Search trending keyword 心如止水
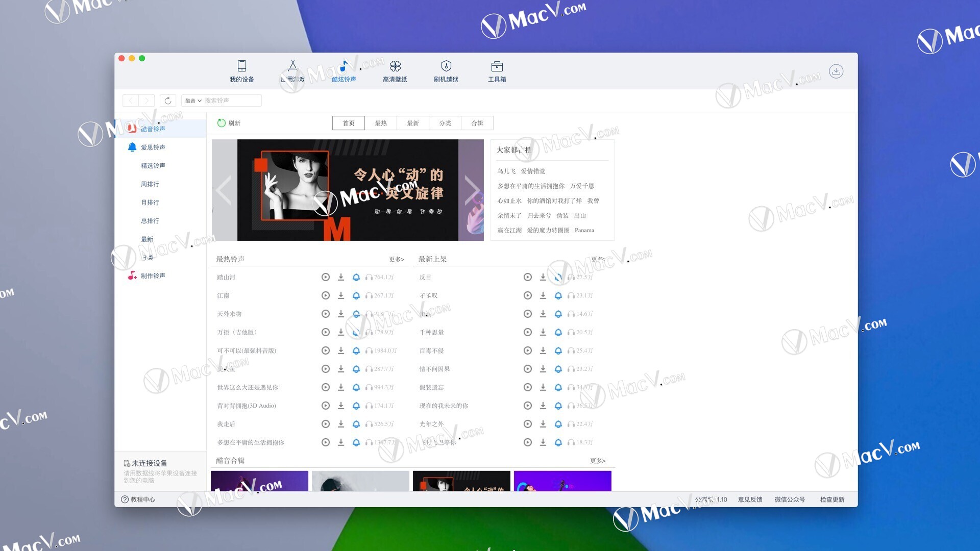 509,201
